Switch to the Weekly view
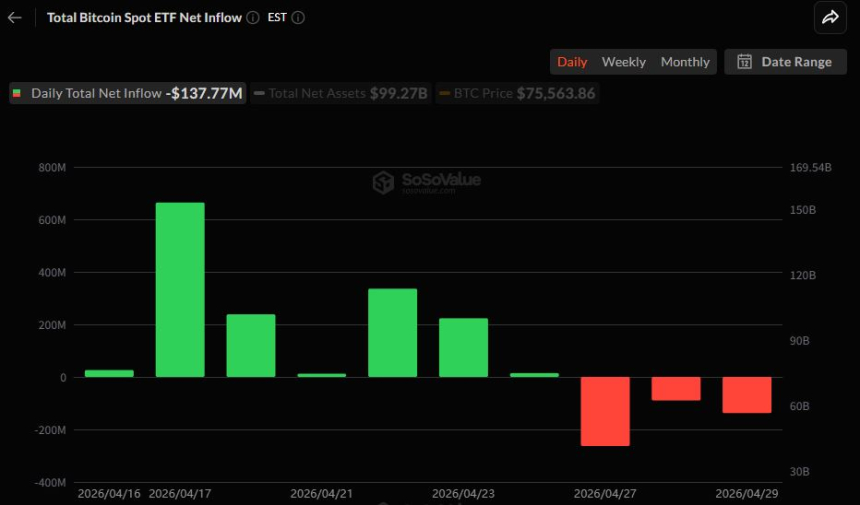 [x=623, y=62]
